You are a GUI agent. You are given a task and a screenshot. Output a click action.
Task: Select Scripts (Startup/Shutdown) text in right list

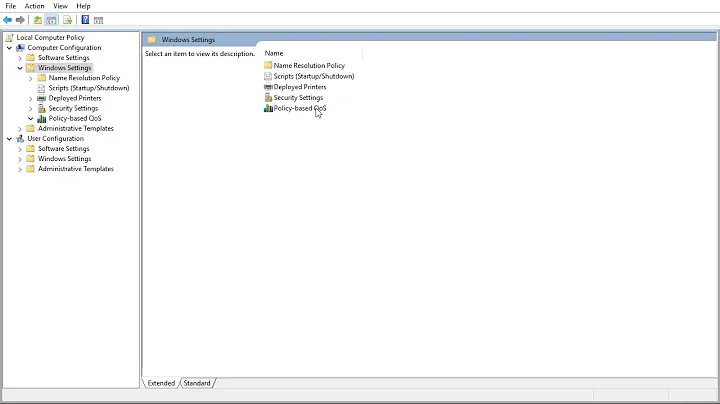coord(314,76)
